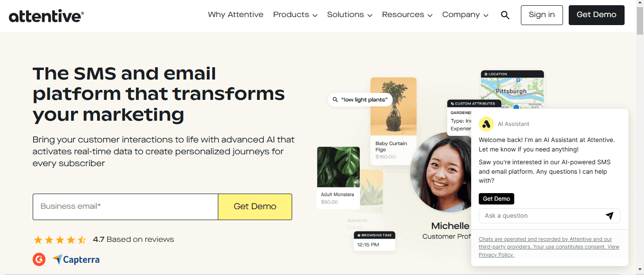Expand the Products dropdown menu
The width and height of the screenshot is (644, 275).
coord(295,15)
